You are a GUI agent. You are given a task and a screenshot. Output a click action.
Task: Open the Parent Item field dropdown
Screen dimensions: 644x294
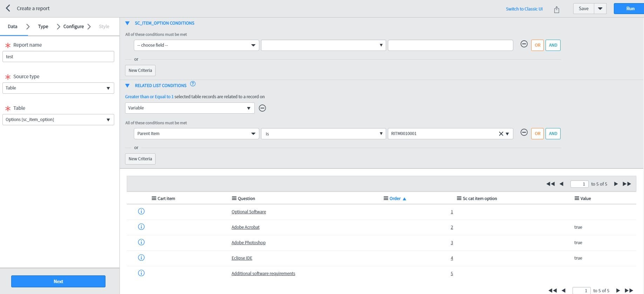click(x=196, y=134)
